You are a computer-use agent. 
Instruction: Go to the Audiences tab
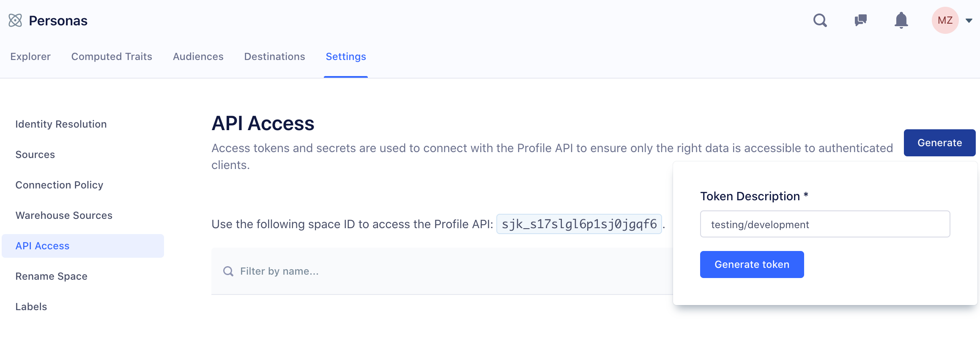pos(198,57)
